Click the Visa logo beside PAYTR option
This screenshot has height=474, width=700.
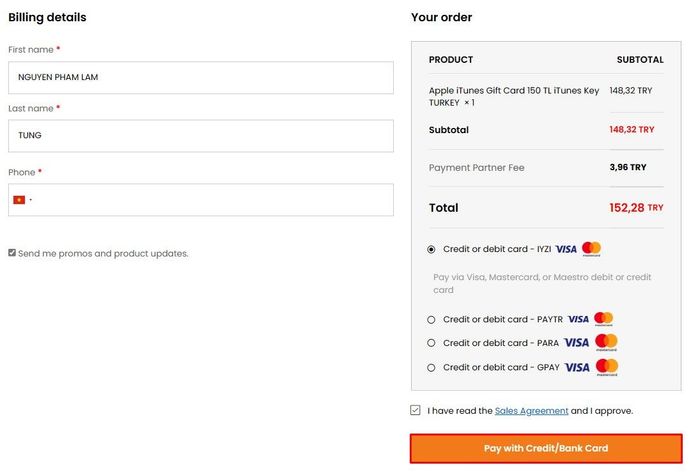pos(578,320)
